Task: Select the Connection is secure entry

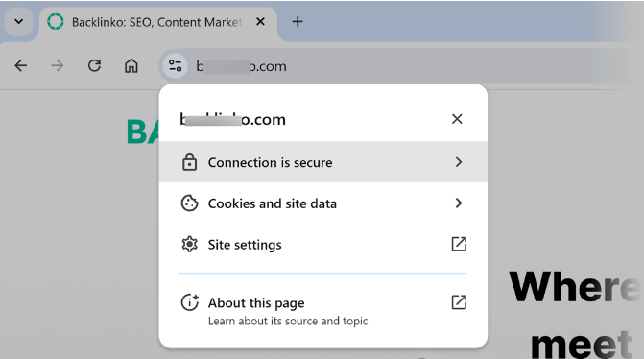Action: (x=323, y=162)
